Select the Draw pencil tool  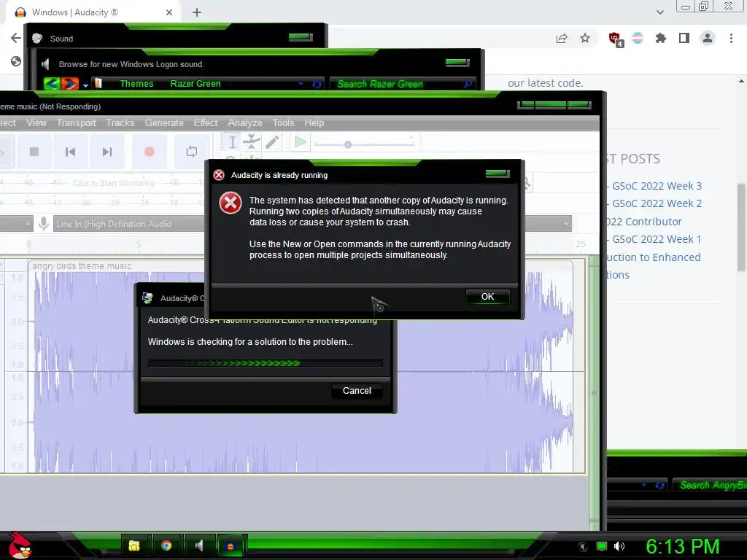(x=272, y=142)
